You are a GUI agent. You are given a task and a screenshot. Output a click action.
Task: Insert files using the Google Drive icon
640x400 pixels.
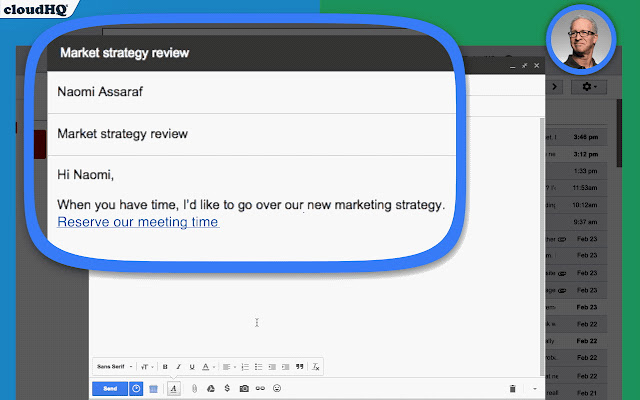(211, 389)
